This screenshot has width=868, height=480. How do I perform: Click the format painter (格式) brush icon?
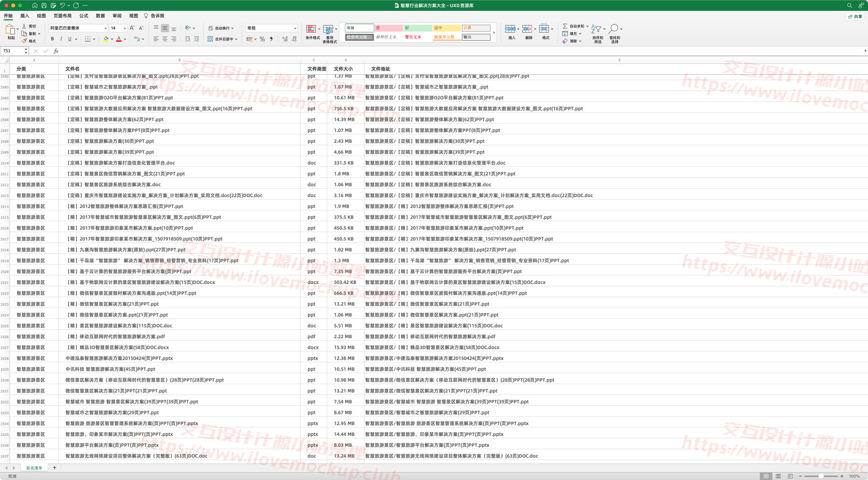click(24, 41)
